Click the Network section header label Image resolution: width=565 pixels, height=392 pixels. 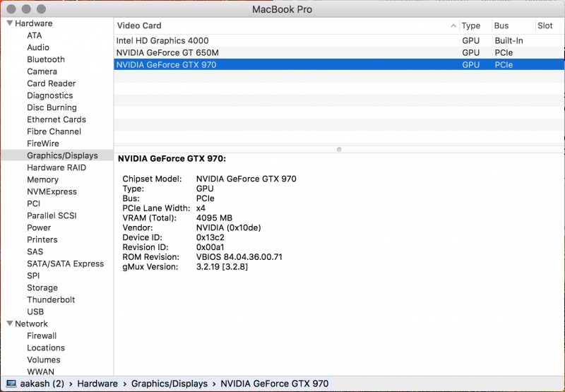[x=31, y=323]
